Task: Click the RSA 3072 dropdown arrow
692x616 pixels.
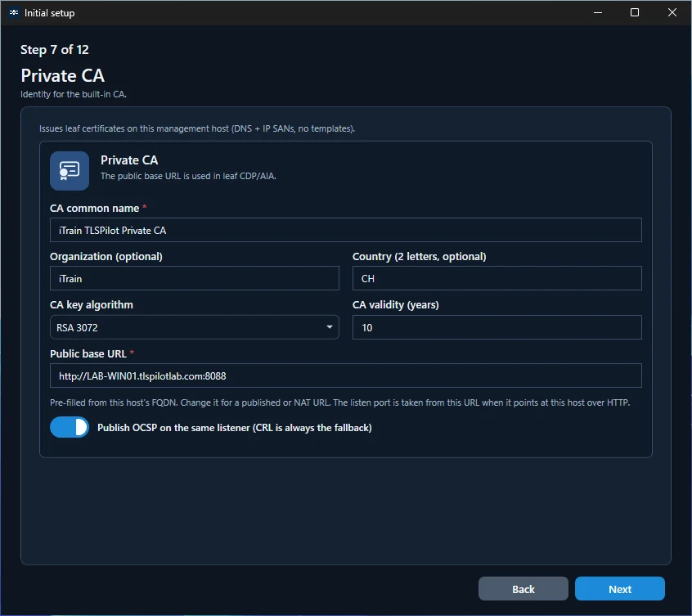Action: point(329,327)
